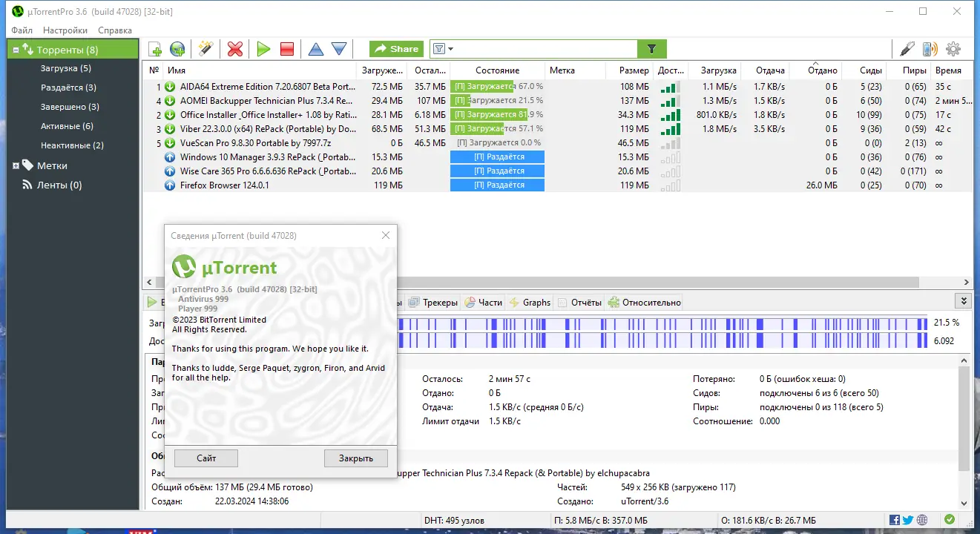980x534 pixels.
Task: Sort torrents by the Размер column header
Action: click(629, 70)
